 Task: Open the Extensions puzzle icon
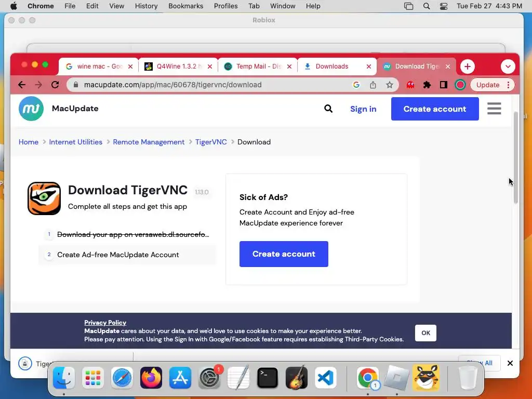click(x=427, y=85)
